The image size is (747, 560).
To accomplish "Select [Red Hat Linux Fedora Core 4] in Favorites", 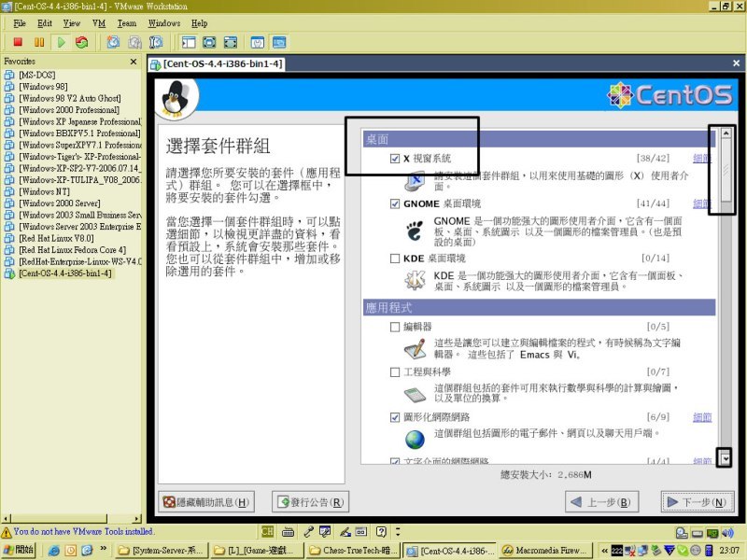I will tap(73, 250).
